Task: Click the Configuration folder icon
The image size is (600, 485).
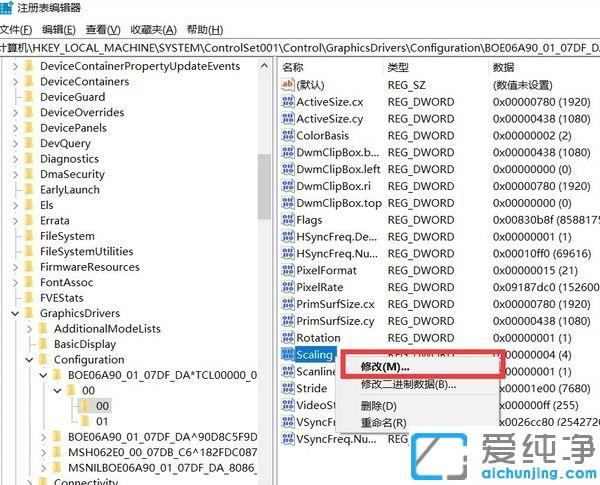Action: 43,359
